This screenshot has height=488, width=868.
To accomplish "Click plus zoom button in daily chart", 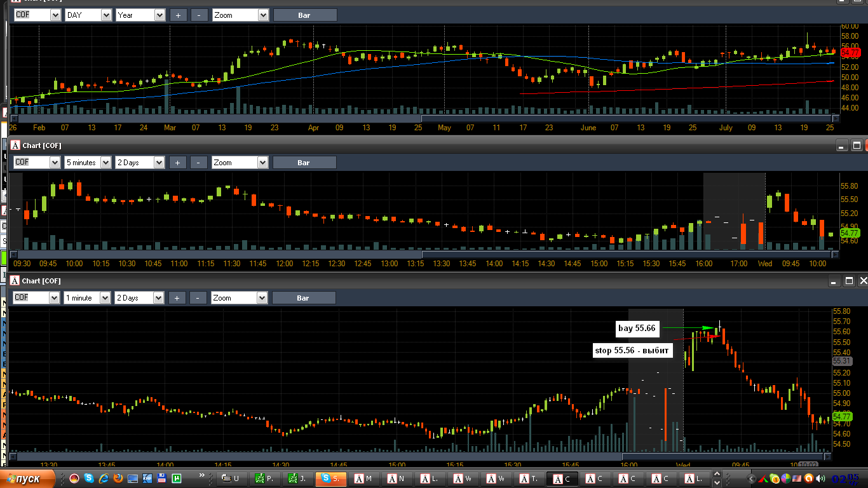I will (x=178, y=15).
